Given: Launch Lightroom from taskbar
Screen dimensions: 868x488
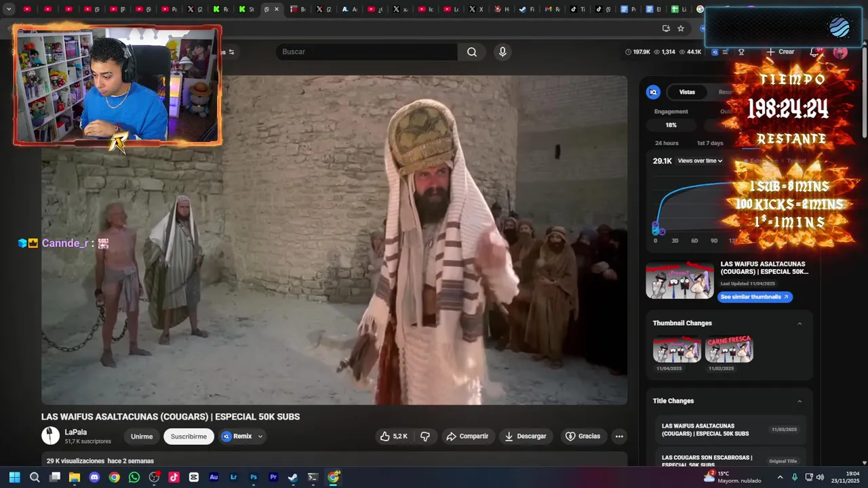Looking at the screenshot, I should coord(233,477).
